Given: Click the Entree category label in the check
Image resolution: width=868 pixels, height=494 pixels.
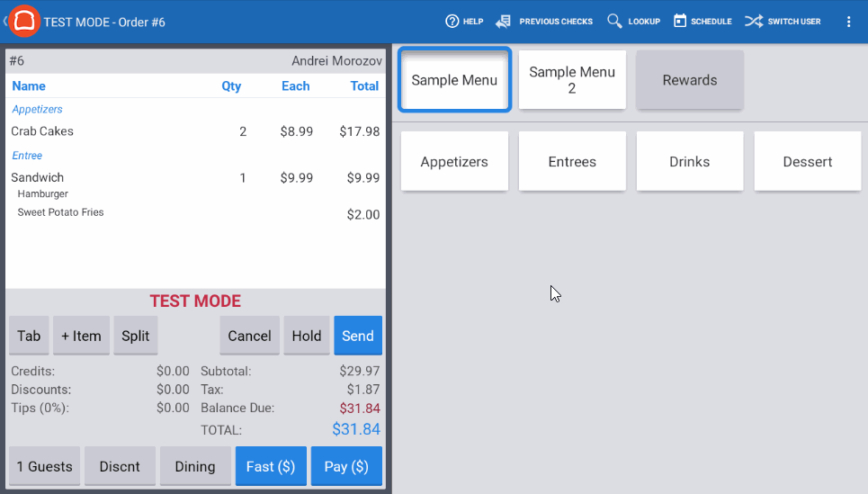Looking at the screenshot, I should click(27, 156).
